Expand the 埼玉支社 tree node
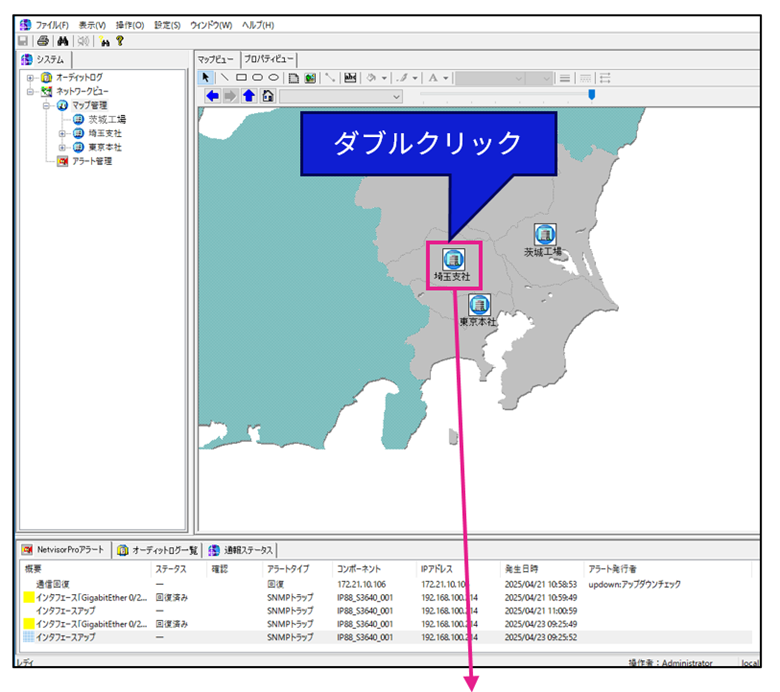Image resolution: width=780 pixels, height=692 pixels. click(62, 133)
